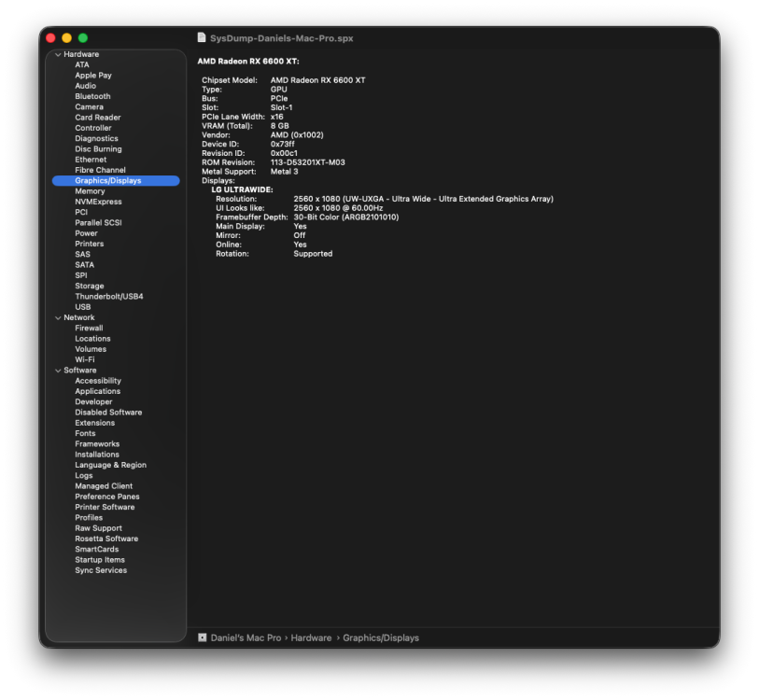The width and height of the screenshot is (759, 700).
Task: Select Rosetta Software entry
Action: 106,539
